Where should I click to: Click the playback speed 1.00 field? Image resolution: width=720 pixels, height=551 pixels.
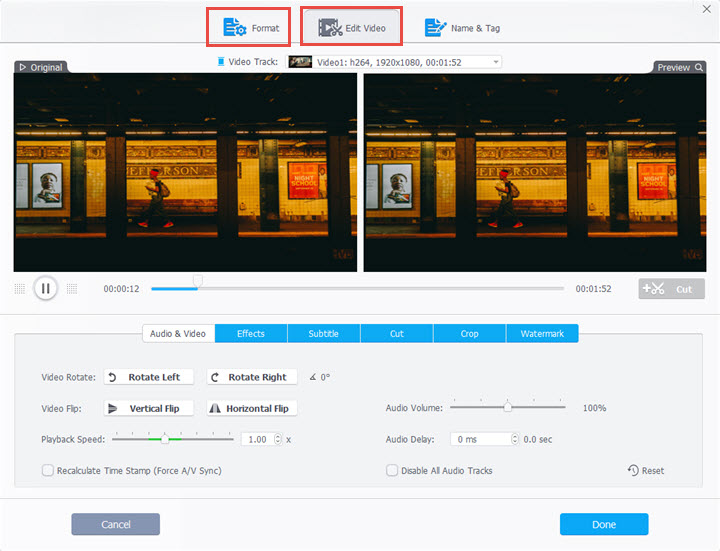257,439
